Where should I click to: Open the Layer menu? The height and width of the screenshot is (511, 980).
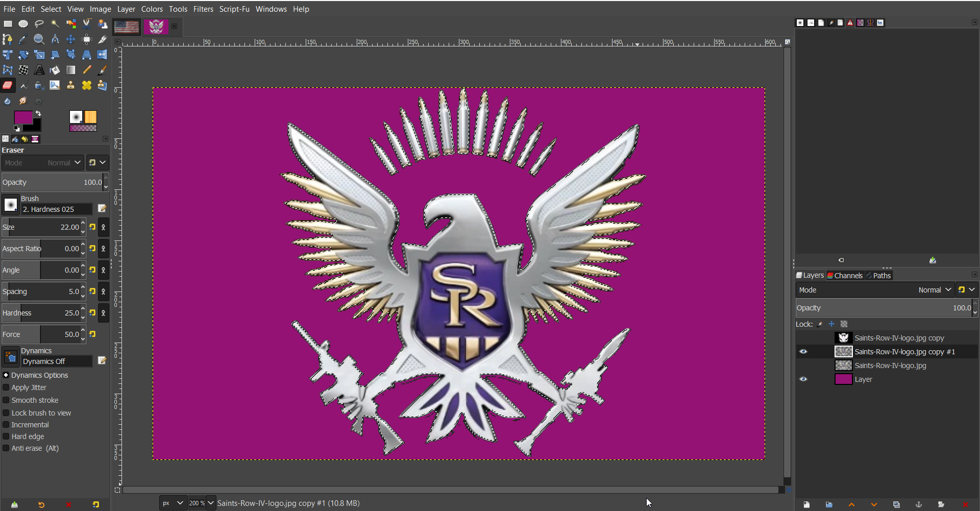pos(126,9)
